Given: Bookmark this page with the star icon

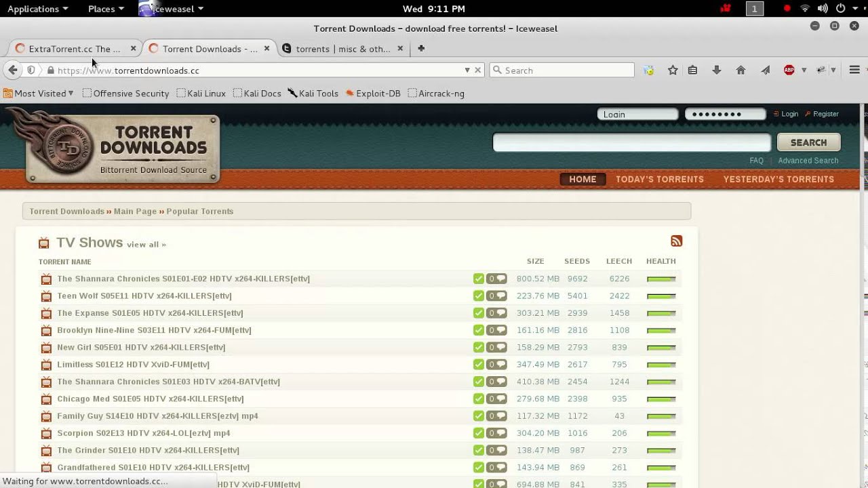Looking at the screenshot, I should pos(673,70).
